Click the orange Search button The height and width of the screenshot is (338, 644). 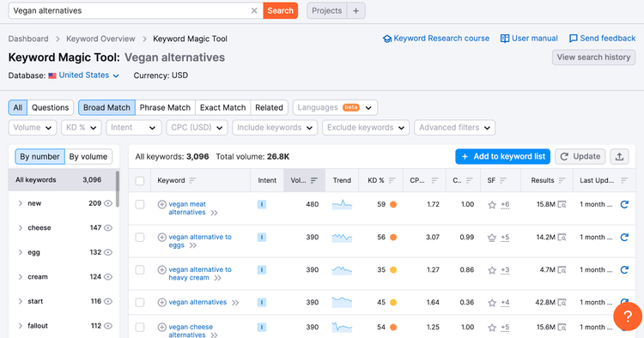[281, 10]
